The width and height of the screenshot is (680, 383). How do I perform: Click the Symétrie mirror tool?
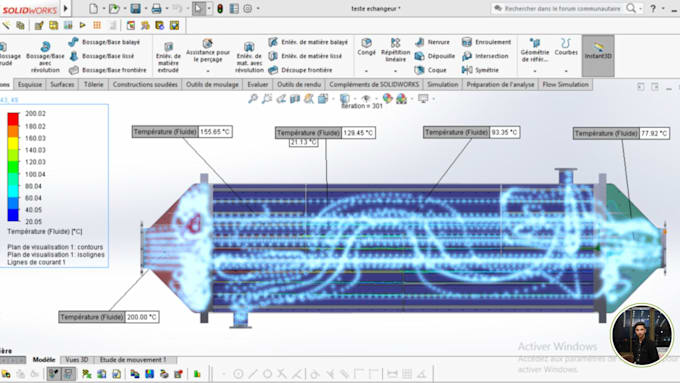coord(481,70)
